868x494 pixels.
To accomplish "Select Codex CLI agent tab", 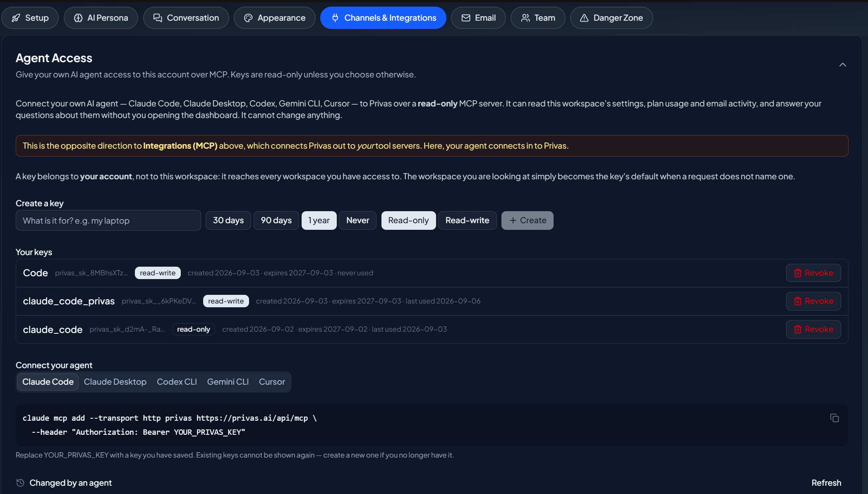I will (177, 382).
